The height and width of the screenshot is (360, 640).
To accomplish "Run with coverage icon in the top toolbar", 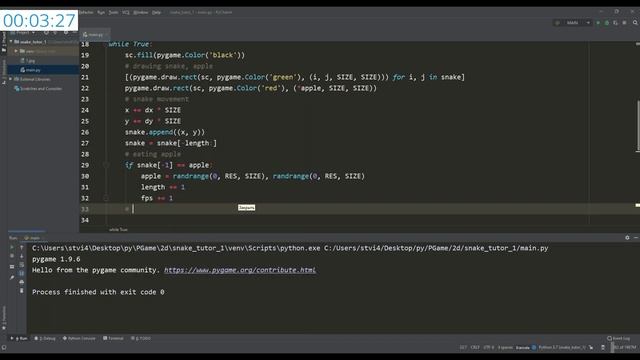I will coord(616,23).
